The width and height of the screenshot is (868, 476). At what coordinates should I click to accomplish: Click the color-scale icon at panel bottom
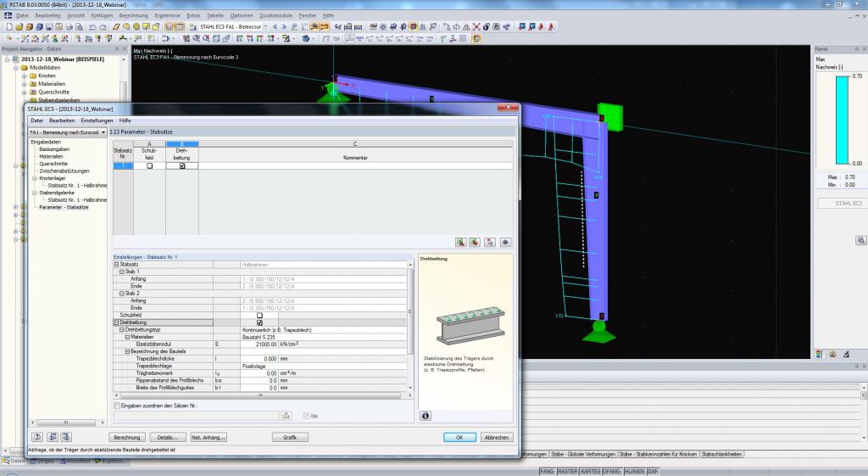pos(820,354)
